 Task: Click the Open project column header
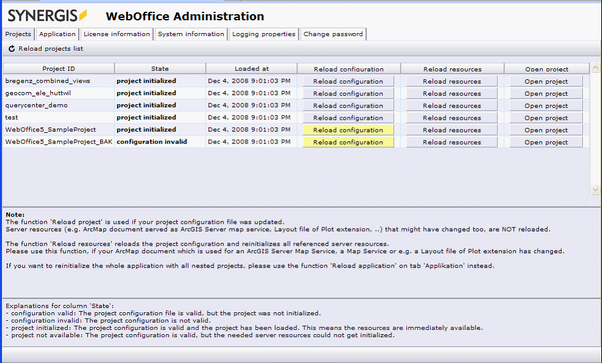click(x=547, y=69)
